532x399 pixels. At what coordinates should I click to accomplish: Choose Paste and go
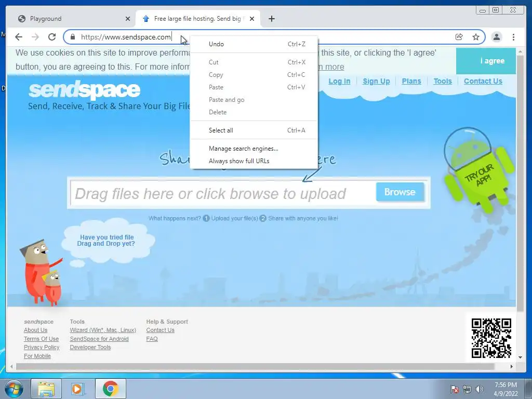[x=254, y=100]
